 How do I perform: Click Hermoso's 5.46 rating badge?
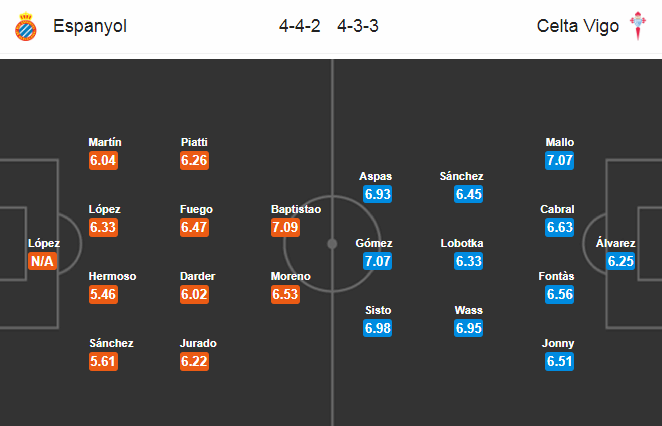click(x=103, y=294)
